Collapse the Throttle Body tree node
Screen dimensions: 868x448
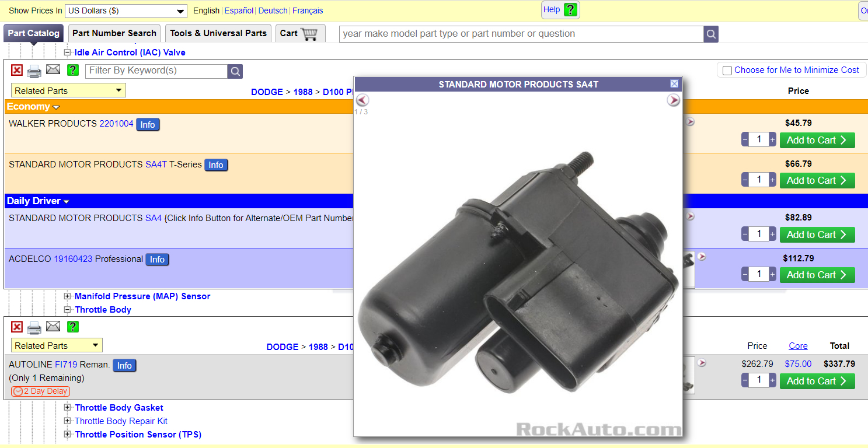[x=67, y=310]
